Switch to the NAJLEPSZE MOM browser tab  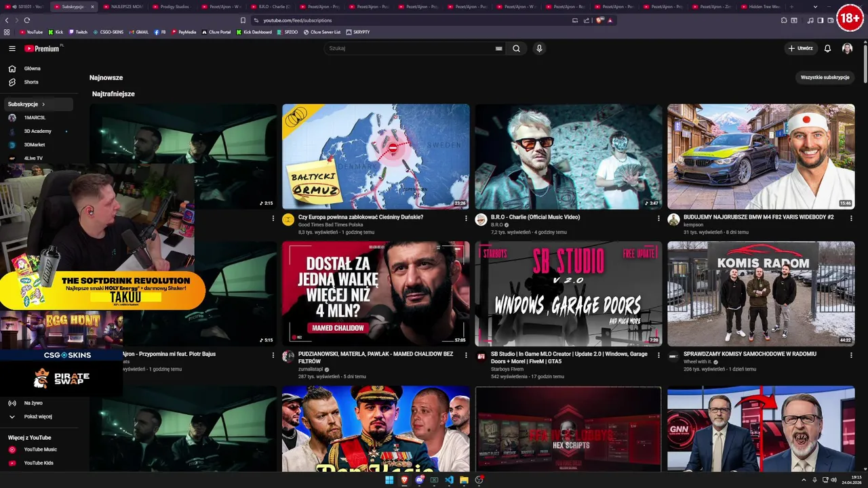123,6
